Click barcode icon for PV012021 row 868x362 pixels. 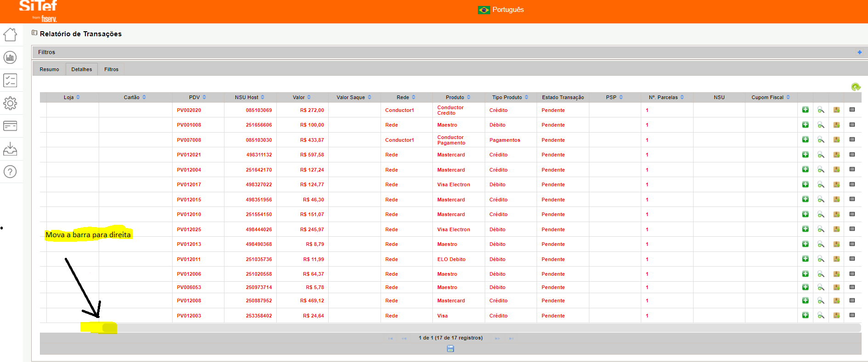(852, 155)
